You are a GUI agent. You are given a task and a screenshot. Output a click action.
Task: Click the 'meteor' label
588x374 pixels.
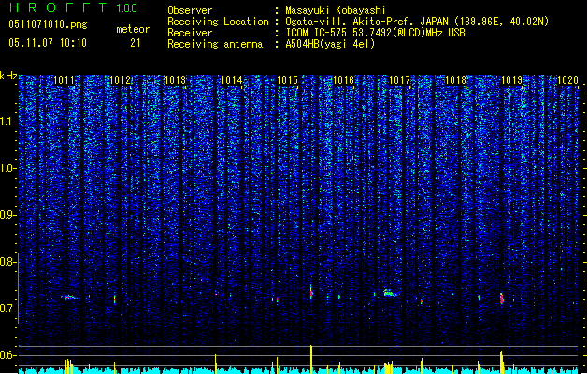(133, 29)
